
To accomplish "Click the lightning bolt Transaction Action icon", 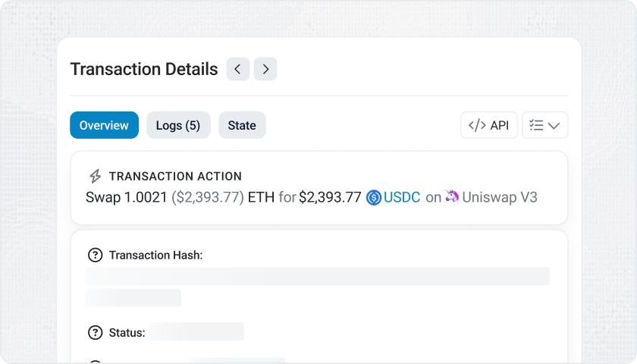I will pos(95,176).
